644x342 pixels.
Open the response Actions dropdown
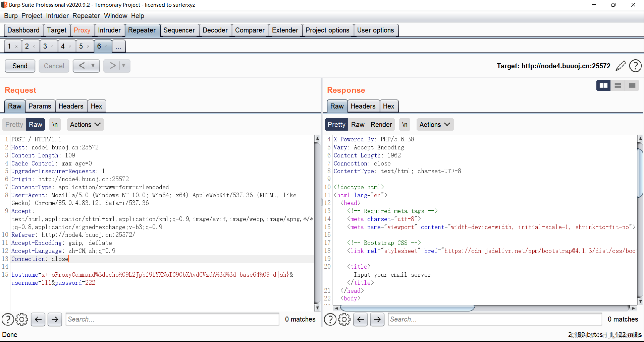435,125
